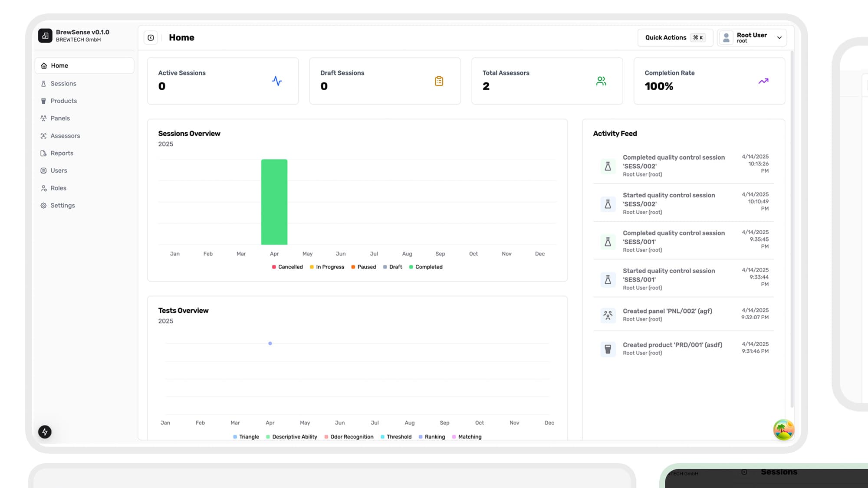Open 'Completed quality control session SESS/001' activity

(684, 241)
